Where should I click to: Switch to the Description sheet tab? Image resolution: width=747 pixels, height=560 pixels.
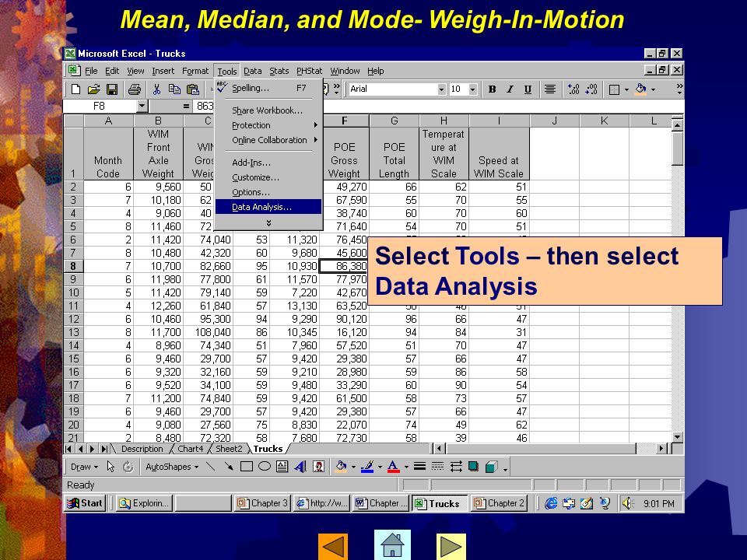(142, 449)
